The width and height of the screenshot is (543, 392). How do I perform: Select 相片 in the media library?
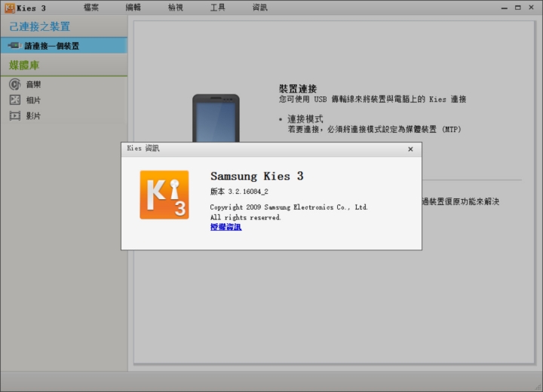34,100
